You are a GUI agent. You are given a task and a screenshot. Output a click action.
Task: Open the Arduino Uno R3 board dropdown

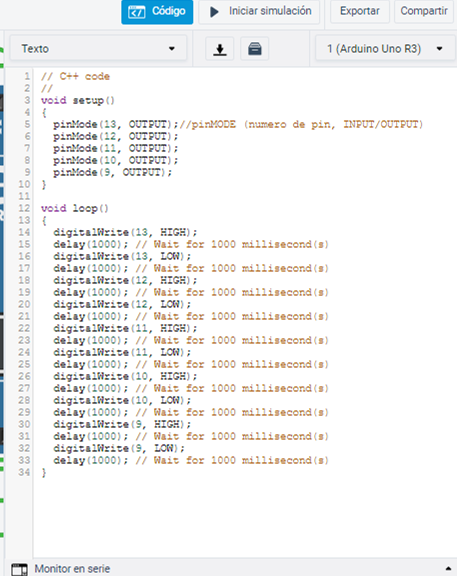click(x=385, y=48)
